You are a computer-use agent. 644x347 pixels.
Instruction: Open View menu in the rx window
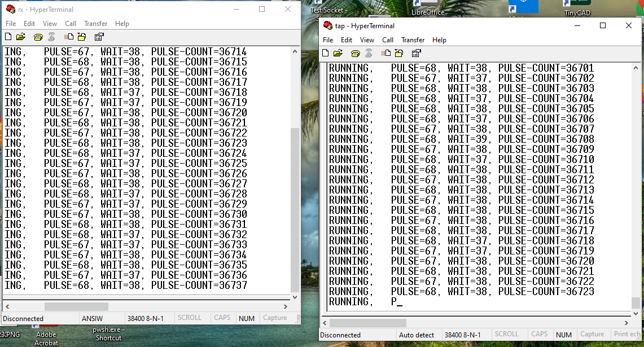click(x=50, y=24)
